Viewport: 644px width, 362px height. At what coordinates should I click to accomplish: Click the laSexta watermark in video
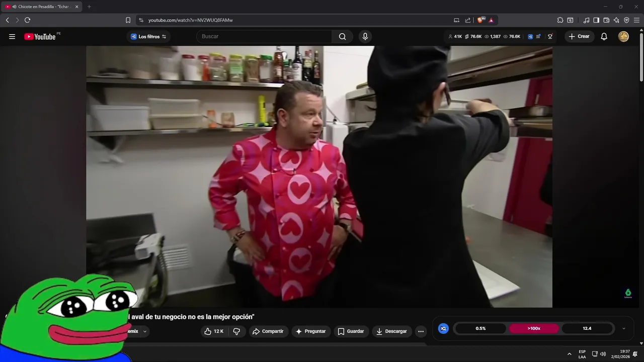click(628, 294)
